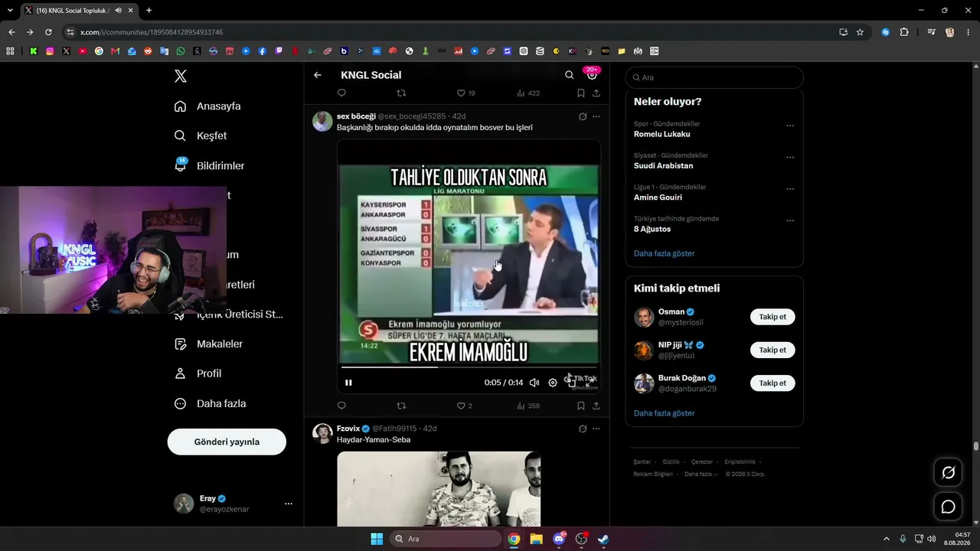The height and width of the screenshot is (551, 980).
Task: Open Keşfet in the sidebar
Action: [x=201, y=135]
